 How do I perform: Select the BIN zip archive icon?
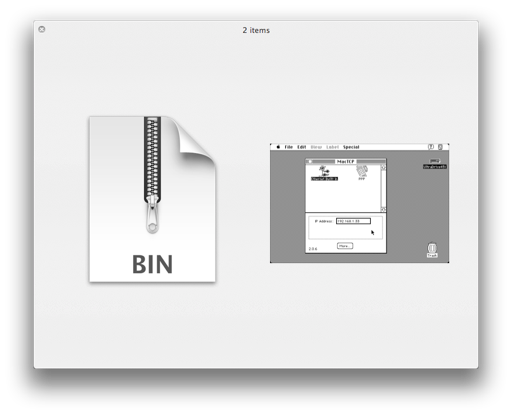point(152,199)
